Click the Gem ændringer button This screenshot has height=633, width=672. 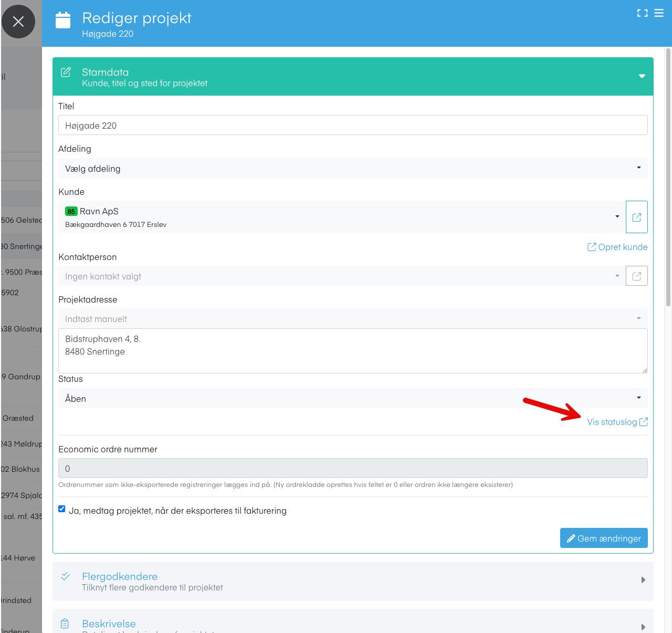tap(604, 538)
